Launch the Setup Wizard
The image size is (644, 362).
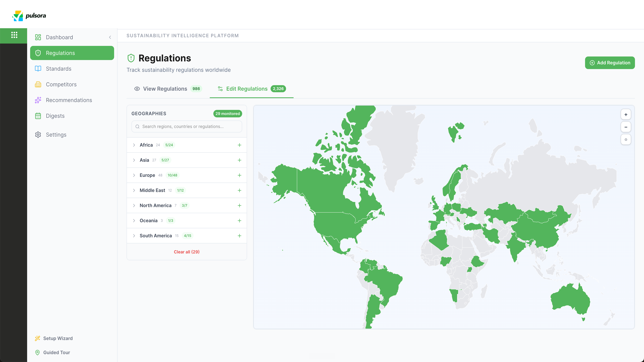pyautogui.click(x=54, y=338)
